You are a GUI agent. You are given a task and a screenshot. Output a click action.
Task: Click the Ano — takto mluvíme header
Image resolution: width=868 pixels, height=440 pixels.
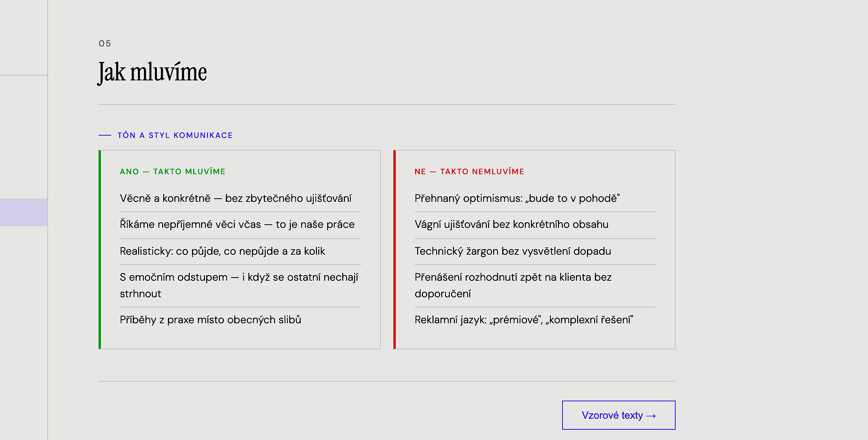173,172
